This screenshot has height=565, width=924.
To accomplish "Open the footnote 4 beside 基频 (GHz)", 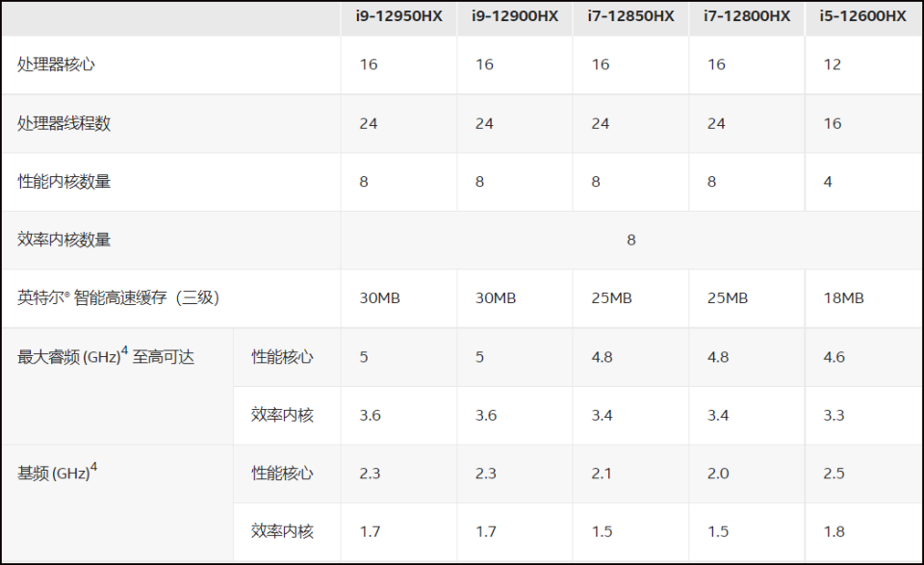I will (93, 468).
